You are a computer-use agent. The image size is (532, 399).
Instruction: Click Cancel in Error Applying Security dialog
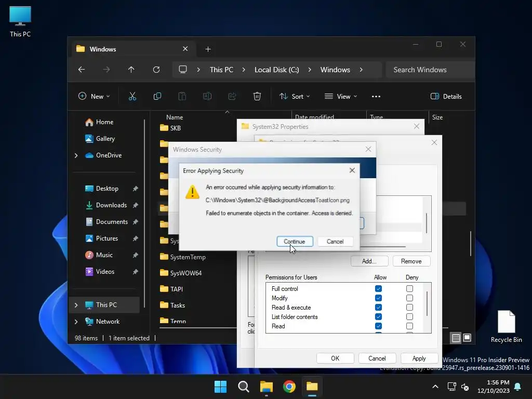[x=335, y=241]
